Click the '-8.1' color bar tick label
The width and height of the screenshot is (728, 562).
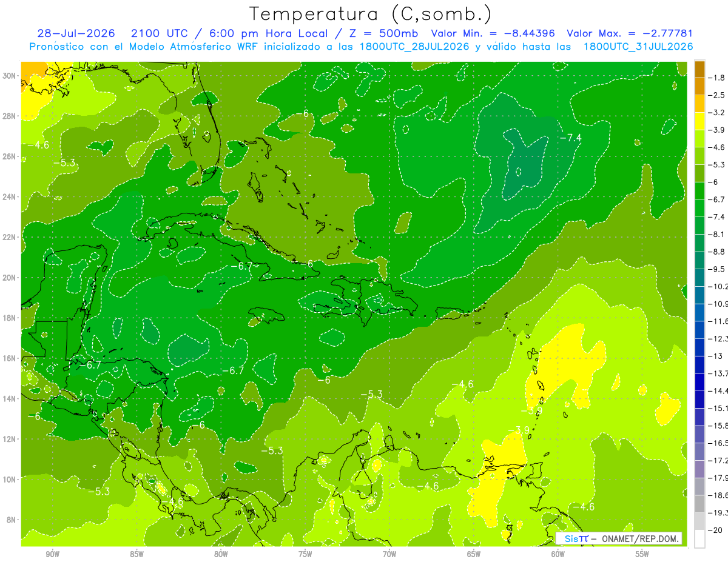point(717,234)
